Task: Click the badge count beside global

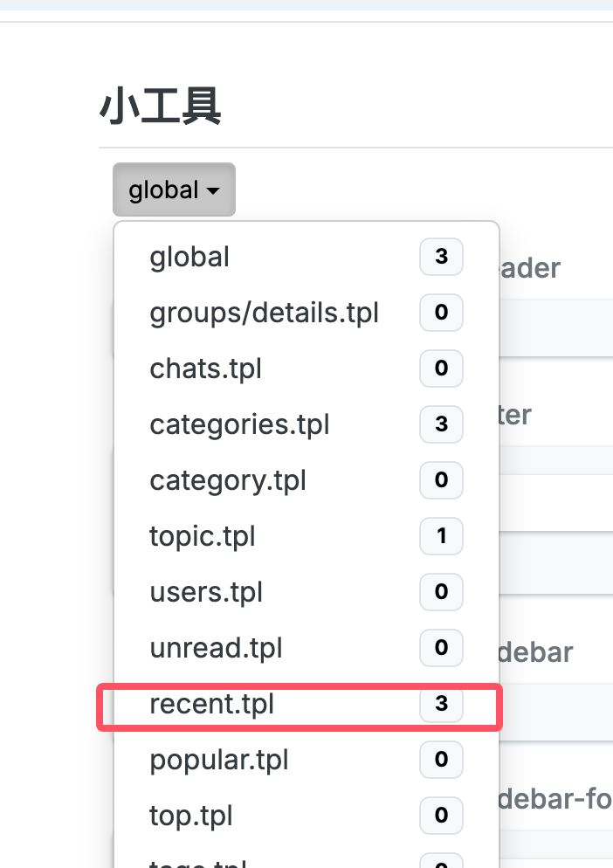Action: point(441,257)
